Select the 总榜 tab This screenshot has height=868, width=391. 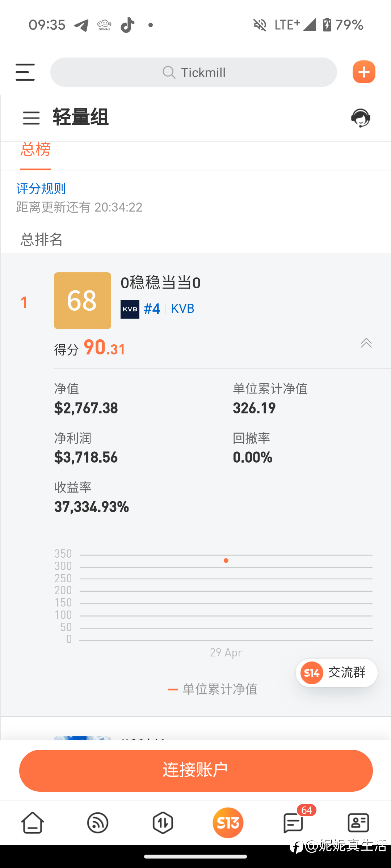click(35, 150)
